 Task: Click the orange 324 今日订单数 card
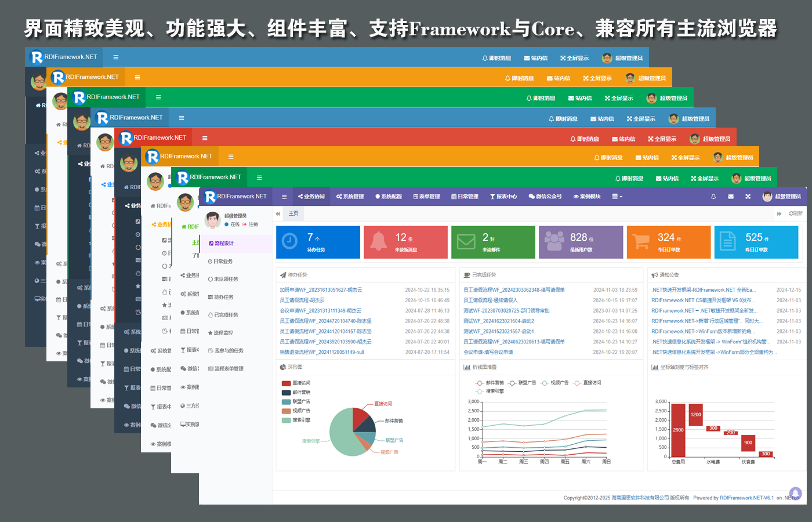click(668, 242)
